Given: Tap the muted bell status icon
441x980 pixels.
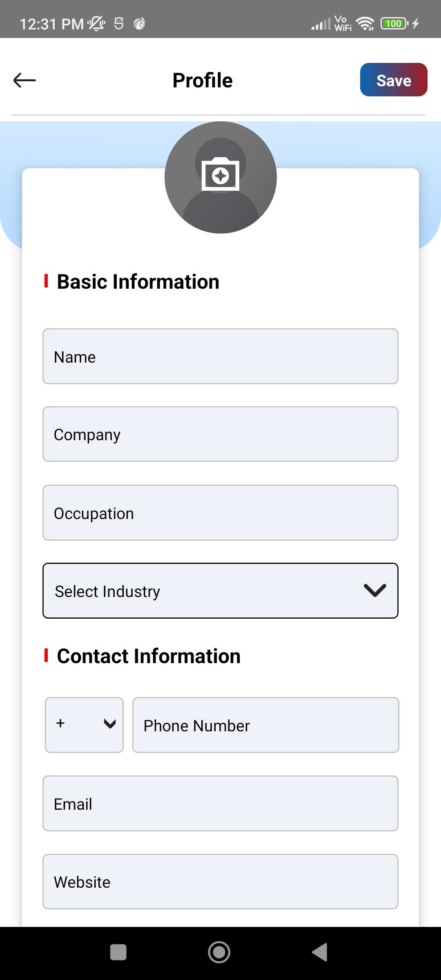Looking at the screenshot, I should coord(97,24).
